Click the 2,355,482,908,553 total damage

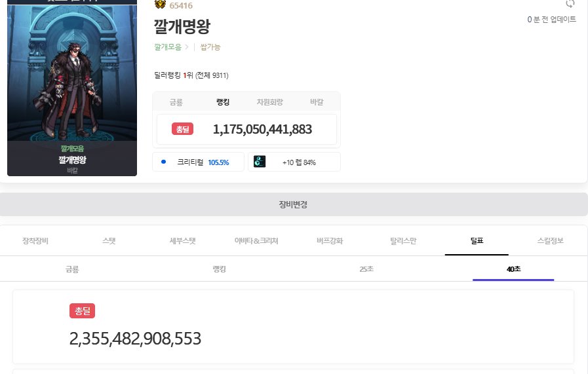point(135,339)
